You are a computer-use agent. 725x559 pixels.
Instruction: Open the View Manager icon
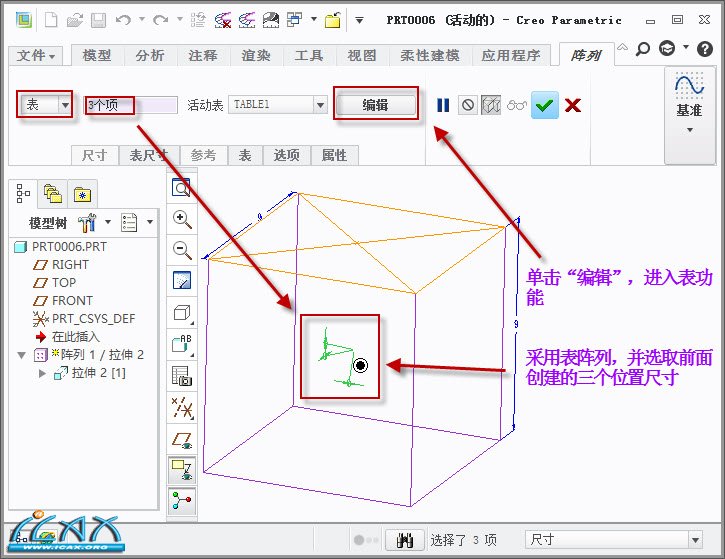click(182, 375)
